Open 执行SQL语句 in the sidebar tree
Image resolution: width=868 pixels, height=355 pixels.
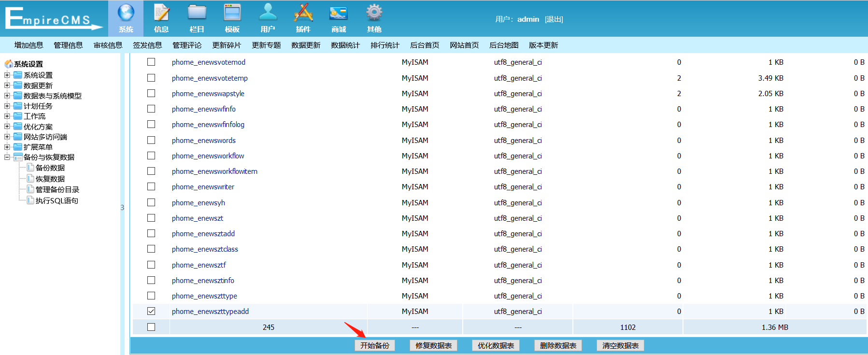pos(57,200)
